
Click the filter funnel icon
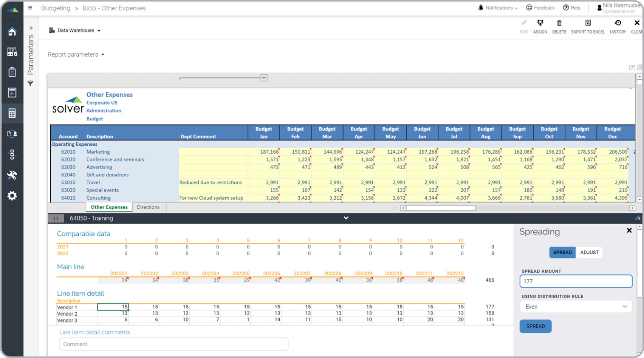click(31, 83)
